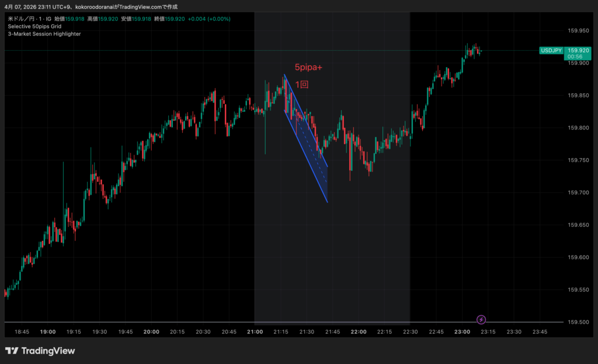Click the 23:00 label on time axis
Viewport: 598px width, 364px height.
(462, 331)
